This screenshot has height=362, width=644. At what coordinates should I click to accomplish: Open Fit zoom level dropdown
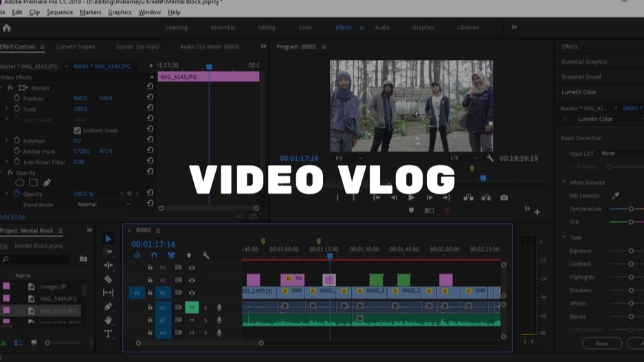348,158
